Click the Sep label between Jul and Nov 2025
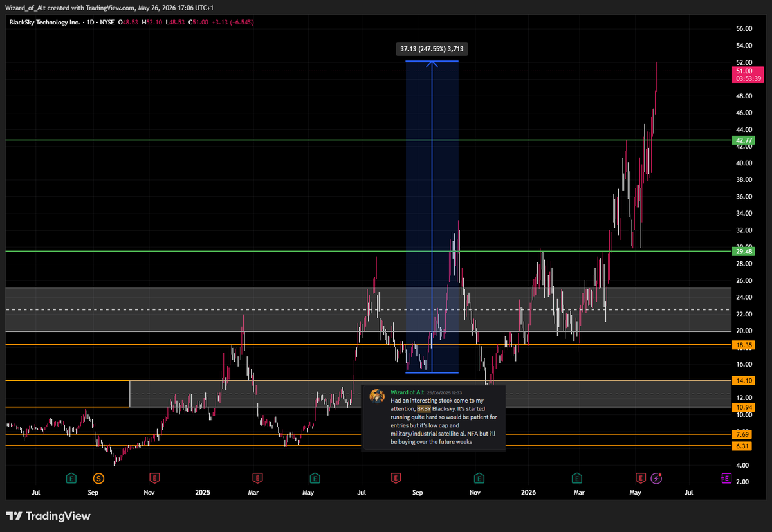The height and width of the screenshot is (532, 772). coord(418,492)
